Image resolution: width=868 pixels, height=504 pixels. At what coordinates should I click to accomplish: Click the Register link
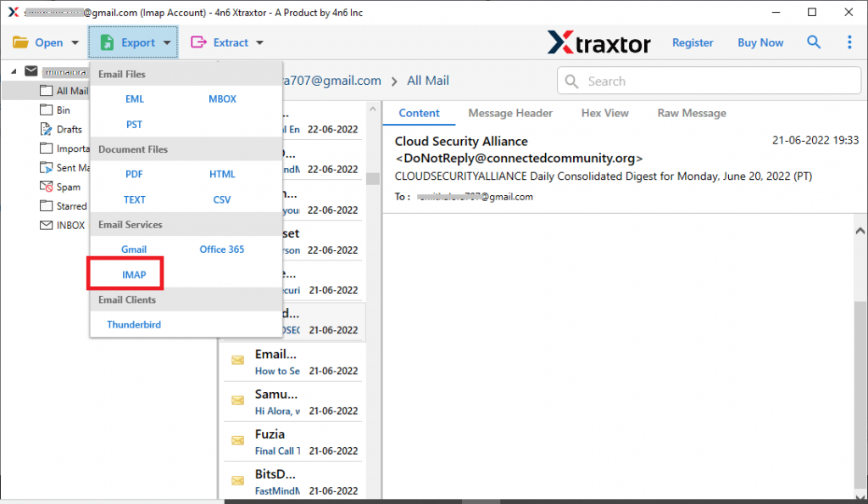pos(693,42)
